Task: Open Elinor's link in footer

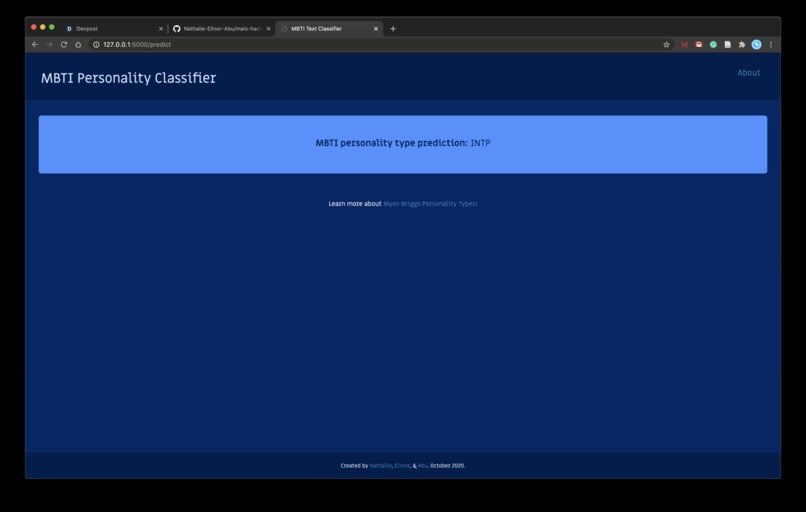Action: click(402, 466)
